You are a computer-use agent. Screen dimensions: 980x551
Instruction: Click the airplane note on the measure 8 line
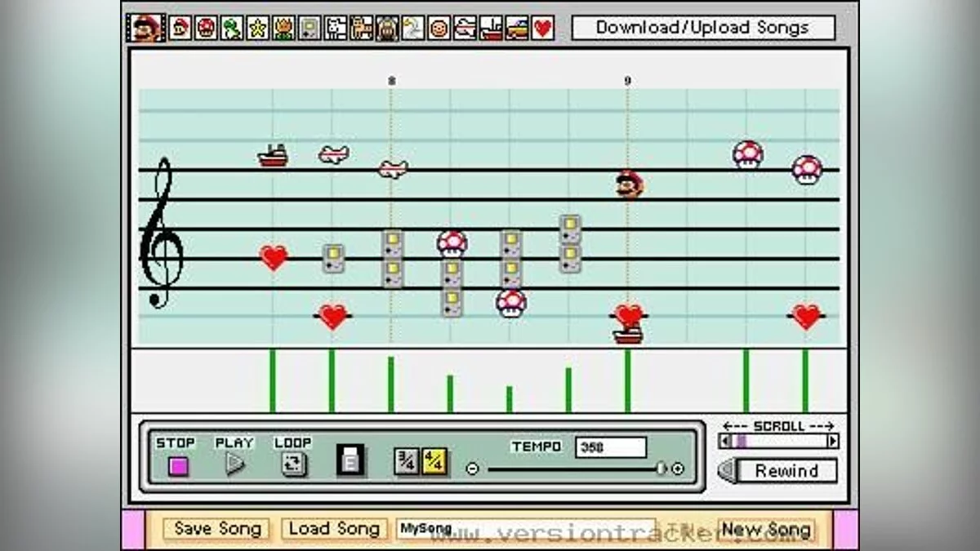393,169
